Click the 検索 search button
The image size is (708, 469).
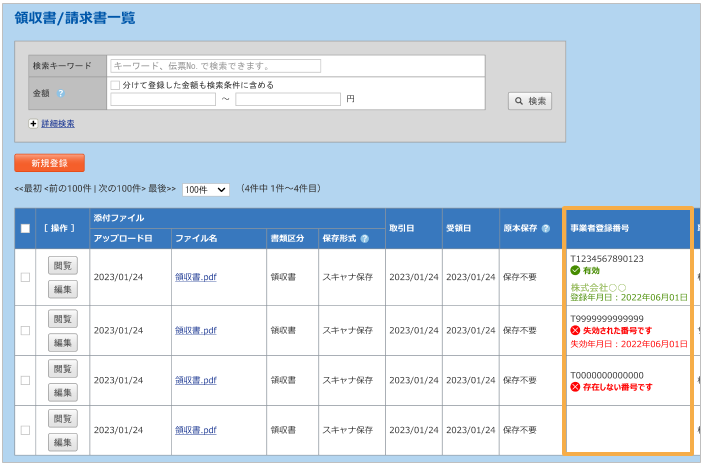(529, 101)
